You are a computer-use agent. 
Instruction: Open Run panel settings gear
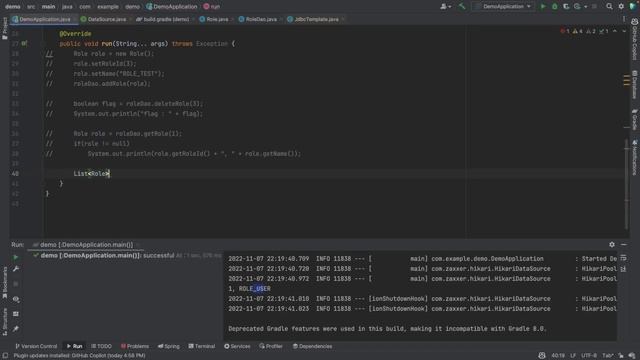611,244
